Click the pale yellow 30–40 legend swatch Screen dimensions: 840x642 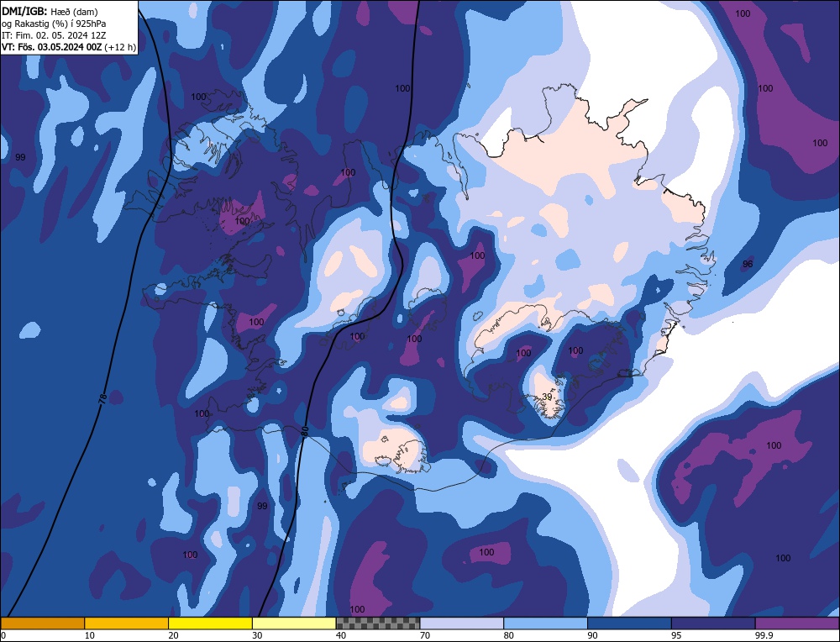pyautogui.click(x=294, y=624)
